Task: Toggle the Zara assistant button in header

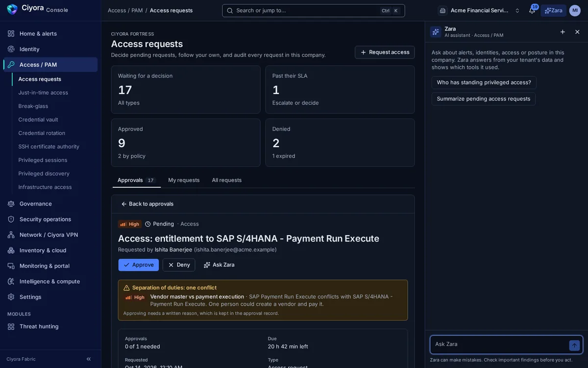Action: 553,10
